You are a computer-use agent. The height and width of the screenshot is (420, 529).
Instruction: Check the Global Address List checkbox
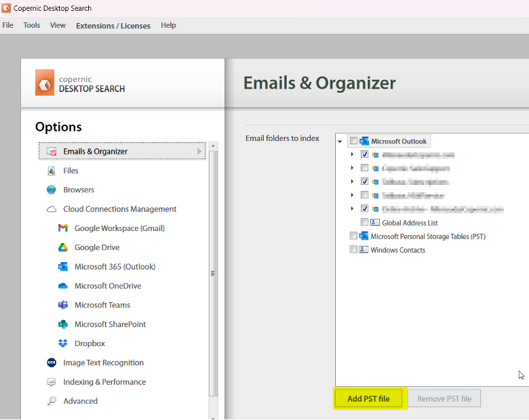coord(365,222)
